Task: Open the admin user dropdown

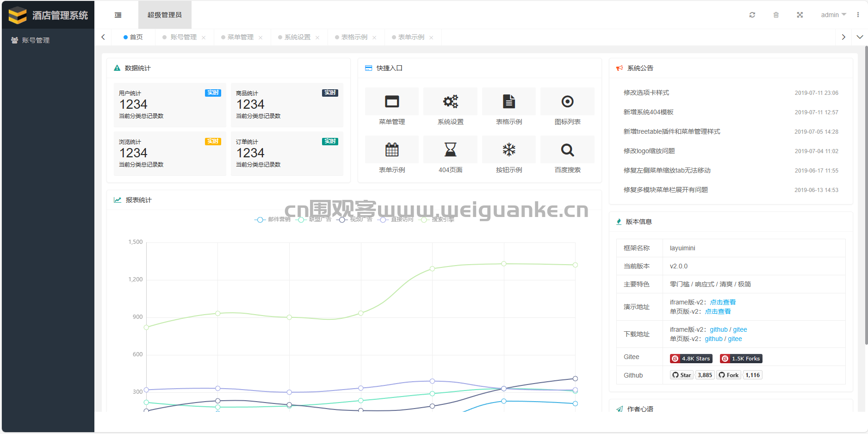Action: [833, 15]
